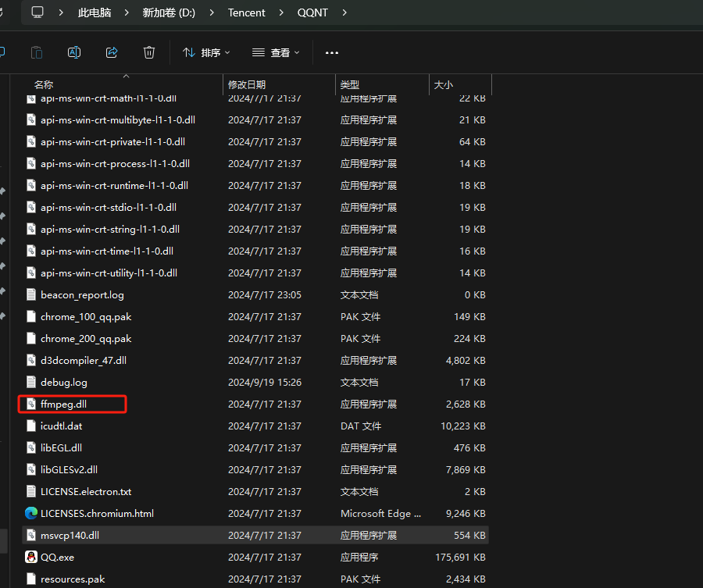Screen dimensions: 703x588
Task: Select file api-ms-win-crt-process-l1-1-0.dll
Action: [115, 163]
